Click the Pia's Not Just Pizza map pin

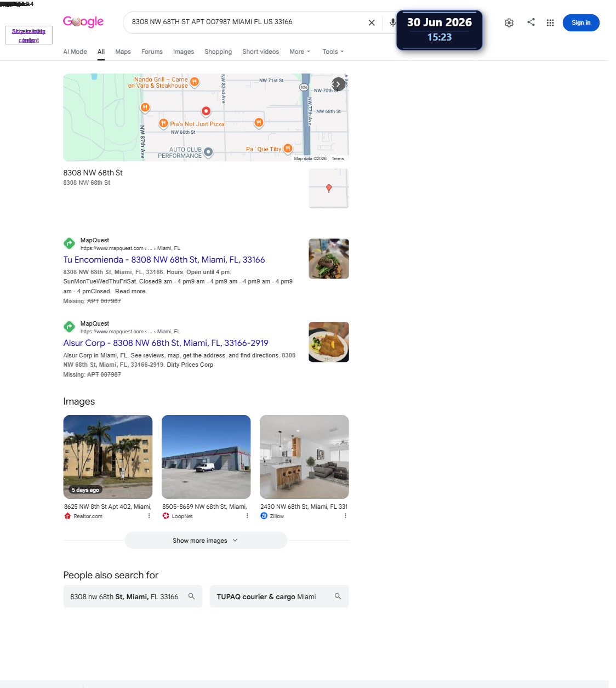163,123
